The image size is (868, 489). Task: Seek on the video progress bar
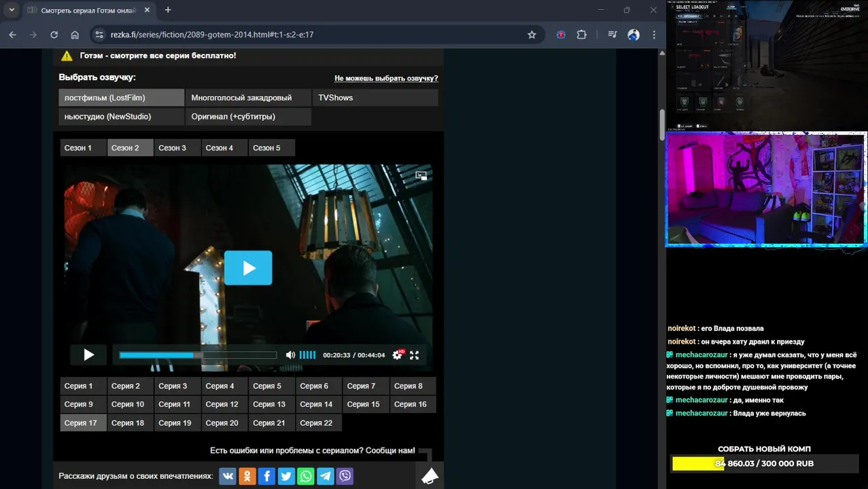coord(198,355)
